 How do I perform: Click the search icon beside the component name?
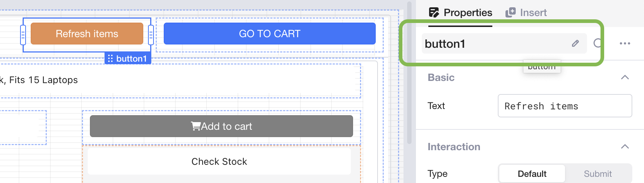(x=598, y=43)
